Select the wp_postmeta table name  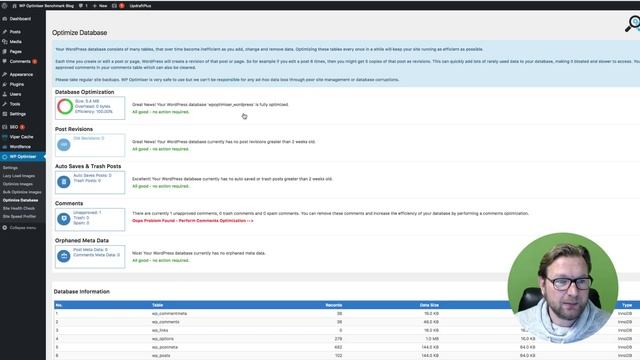tap(165, 347)
